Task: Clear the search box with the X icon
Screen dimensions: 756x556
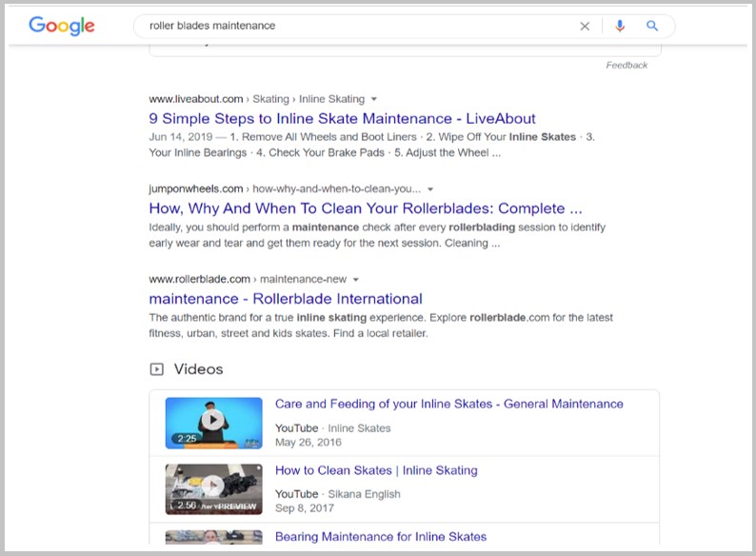Action: pyautogui.click(x=585, y=26)
